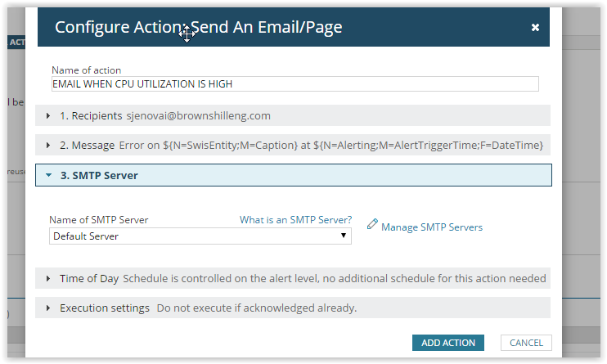Expand the Time of Day section triangle

(48, 278)
